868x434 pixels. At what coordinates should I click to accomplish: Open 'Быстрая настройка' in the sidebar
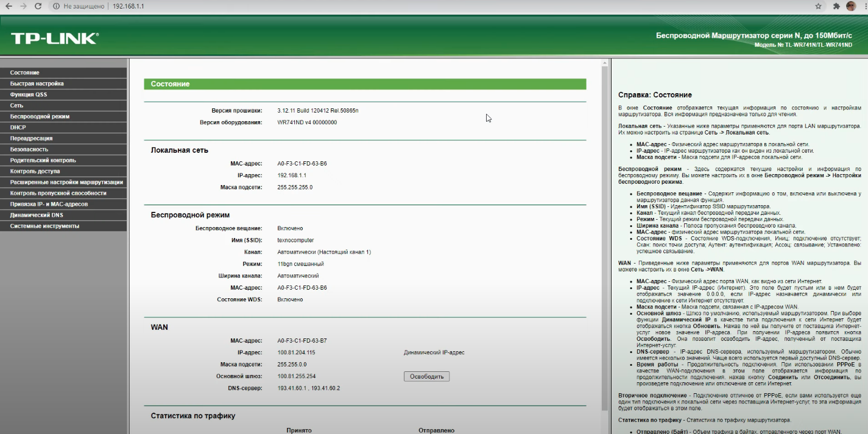(x=37, y=83)
